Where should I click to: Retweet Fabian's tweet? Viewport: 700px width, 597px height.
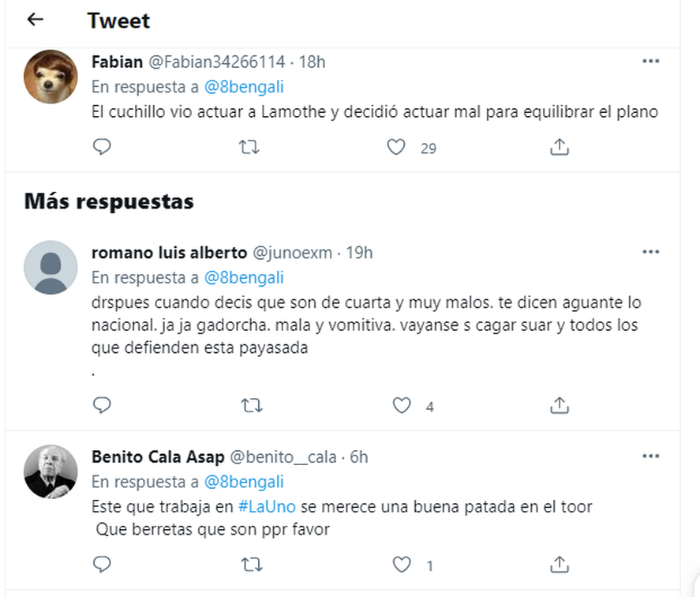(x=249, y=147)
